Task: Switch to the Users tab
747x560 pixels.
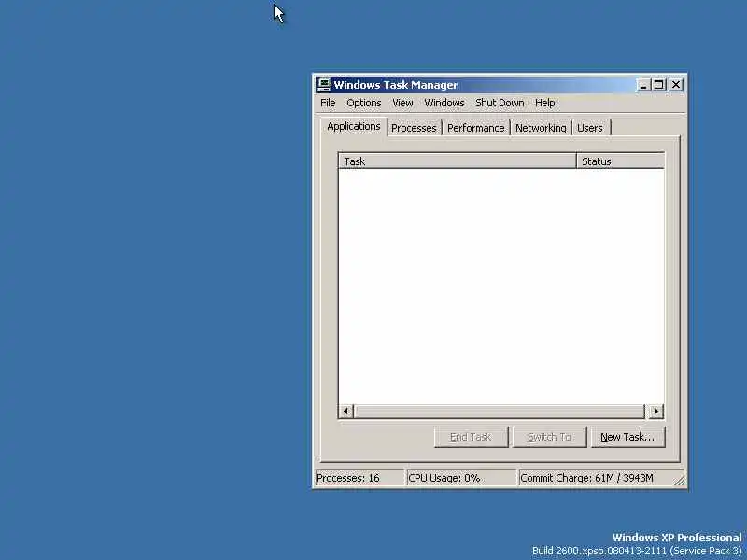Action: point(590,128)
